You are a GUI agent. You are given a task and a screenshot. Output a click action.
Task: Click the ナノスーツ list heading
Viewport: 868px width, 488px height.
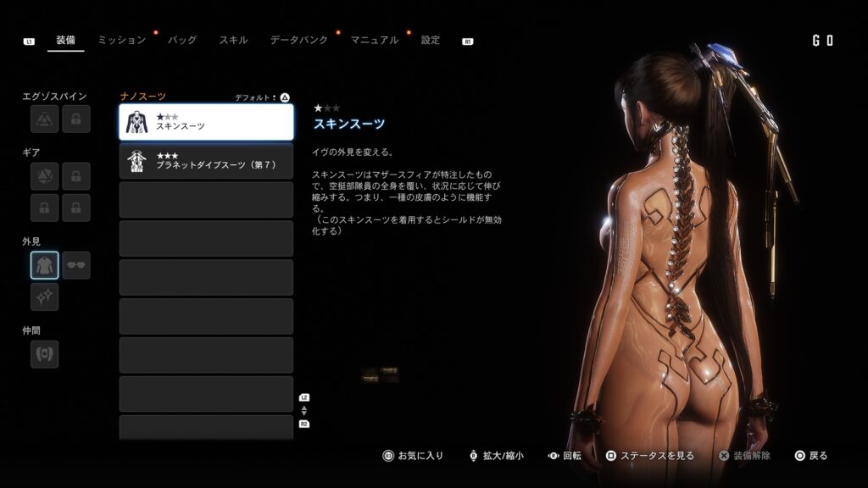[x=142, y=97]
